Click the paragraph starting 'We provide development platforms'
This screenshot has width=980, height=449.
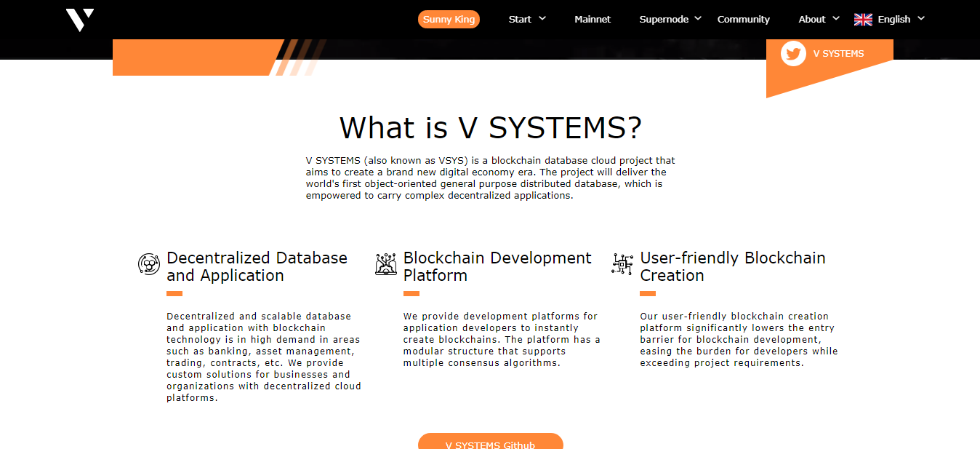(x=502, y=340)
